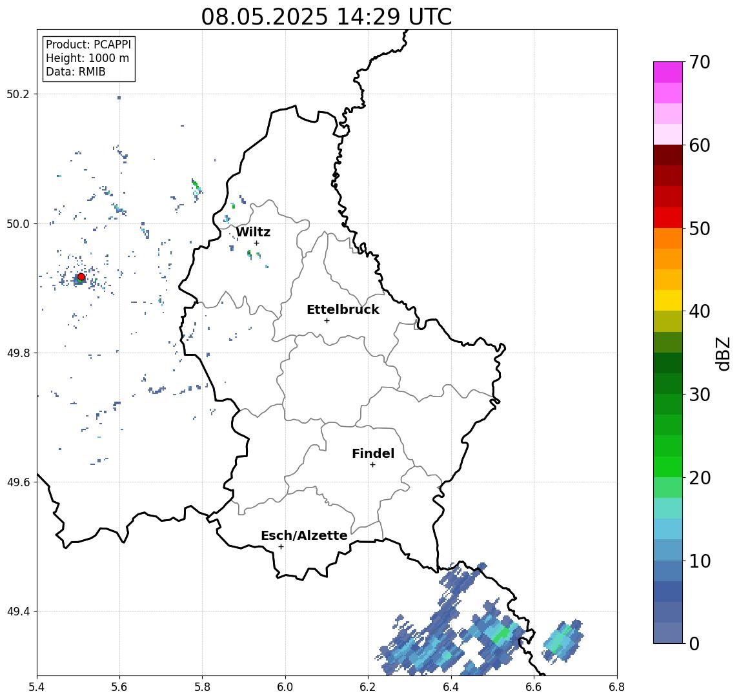Viewport: 739px width, 700px height.
Task: Click the isolated radar echo cell near longitude 6.65
Action: click(x=562, y=640)
